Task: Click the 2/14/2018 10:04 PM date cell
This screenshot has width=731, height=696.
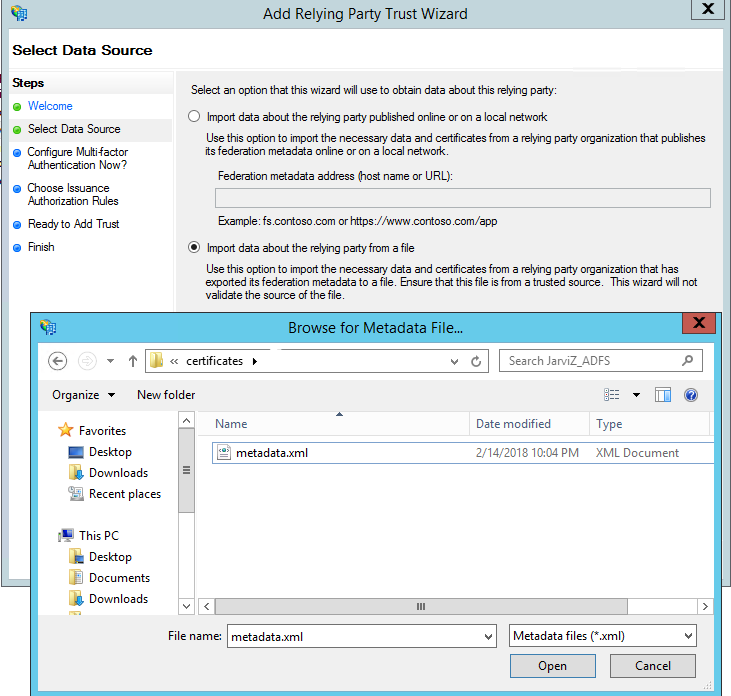Action: coord(527,453)
